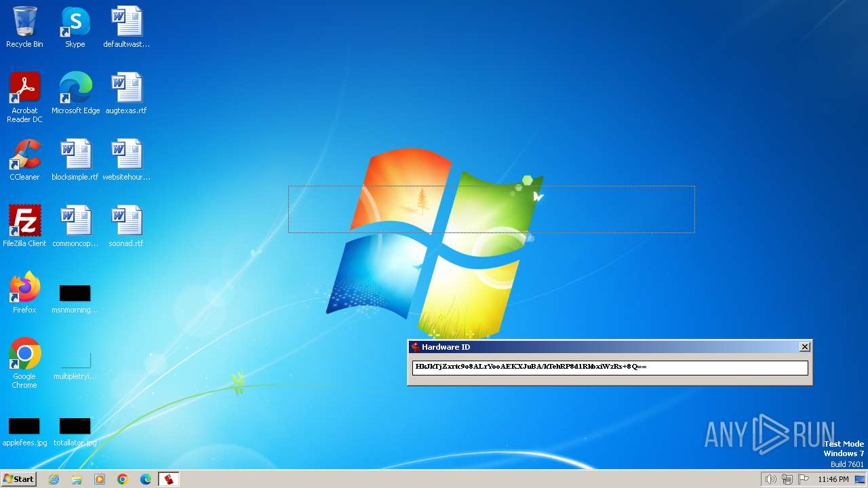Launch Google Chrome desktop shortcut

(x=24, y=363)
